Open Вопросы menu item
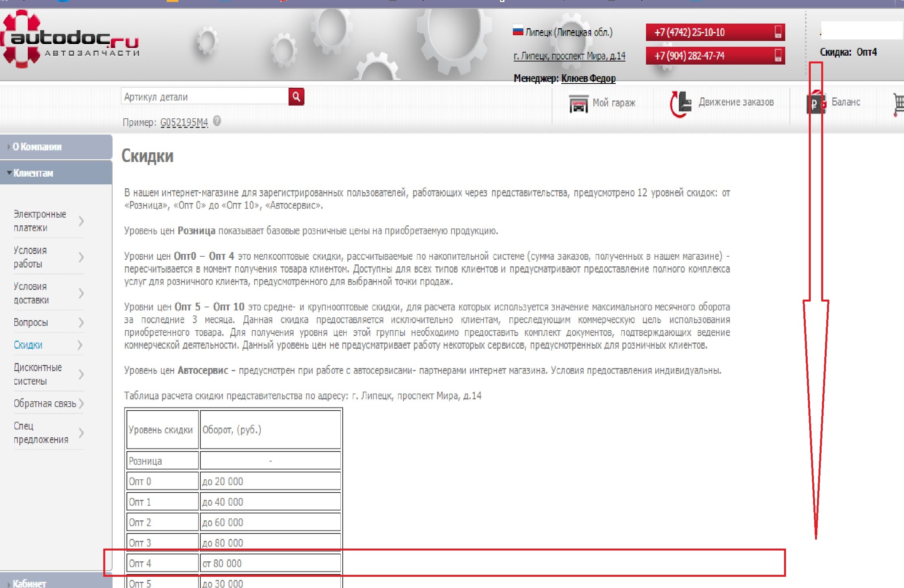The height and width of the screenshot is (588, 904). [31, 322]
